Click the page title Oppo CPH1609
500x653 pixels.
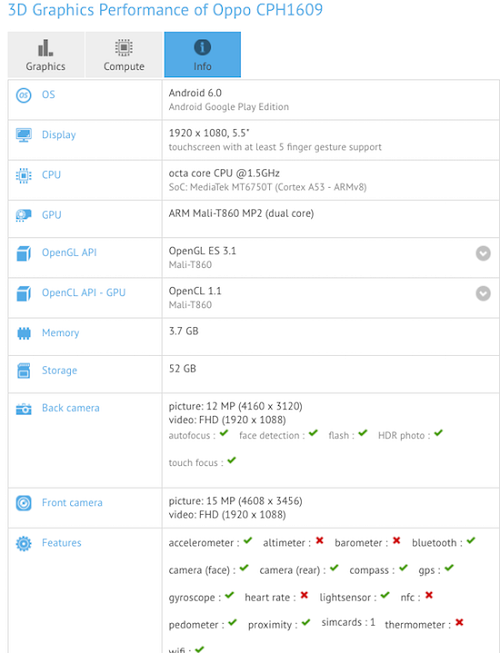pyautogui.click(x=268, y=10)
